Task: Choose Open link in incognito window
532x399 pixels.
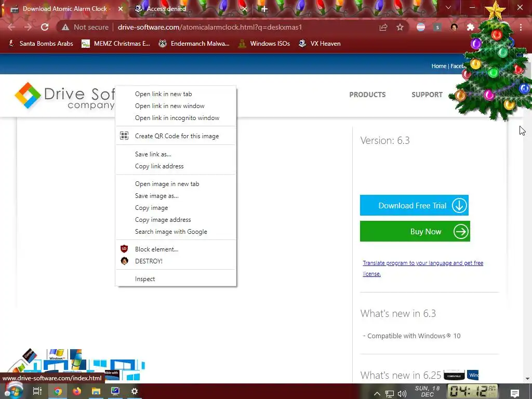Action: tap(176, 118)
